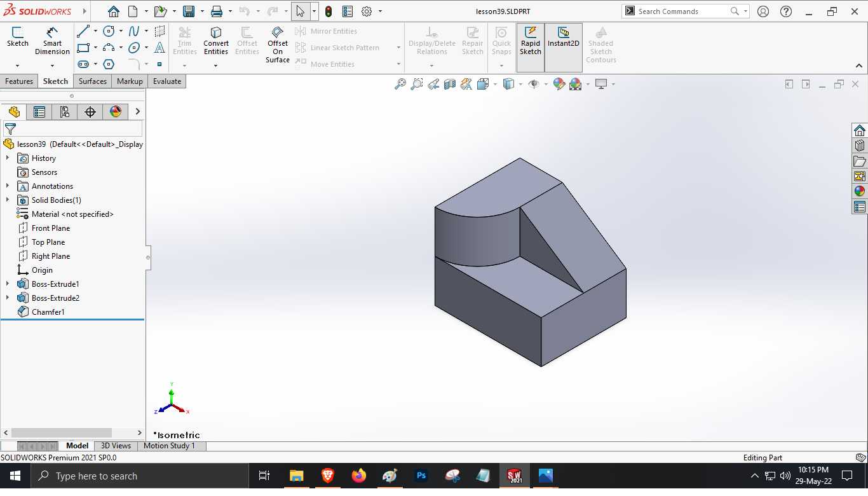Expand the Boss-Extrude2 feature
Screen dimensions: 868x496
[x=8, y=298]
